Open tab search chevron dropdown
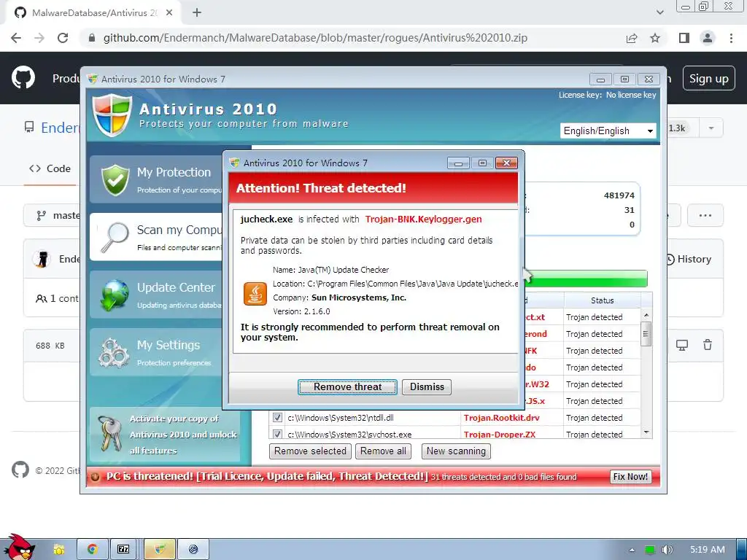This screenshot has height=560, width=747. (x=659, y=13)
